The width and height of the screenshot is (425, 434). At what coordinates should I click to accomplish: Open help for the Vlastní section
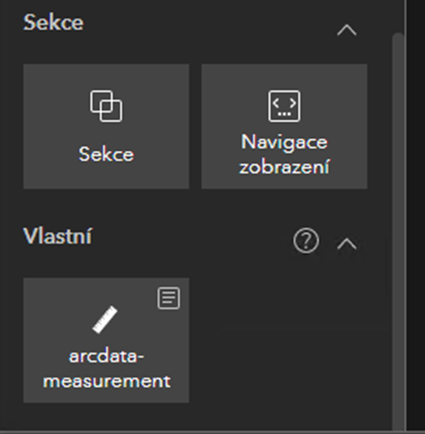click(x=306, y=240)
